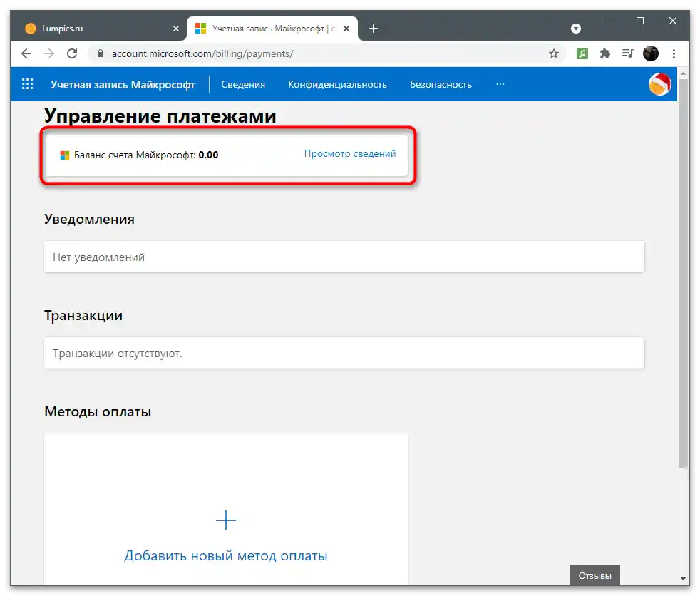Open the green music extension icon
This screenshot has height=596, width=700.
[x=582, y=53]
